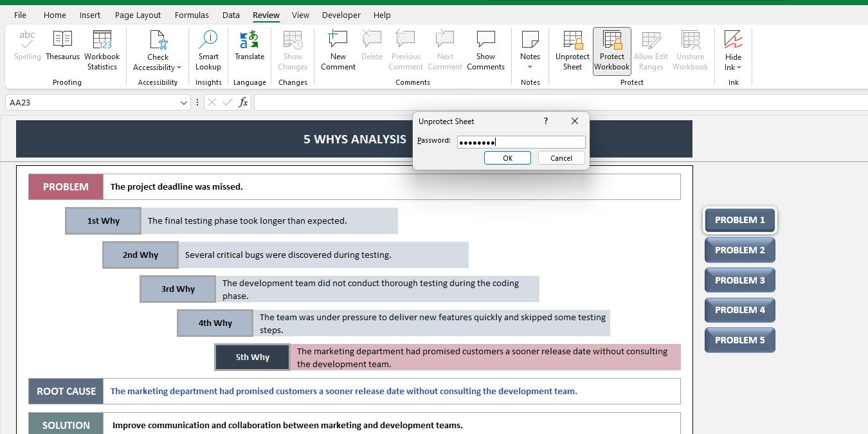Switch to the Home tab
This screenshot has width=868, height=434.
pyautogui.click(x=55, y=15)
